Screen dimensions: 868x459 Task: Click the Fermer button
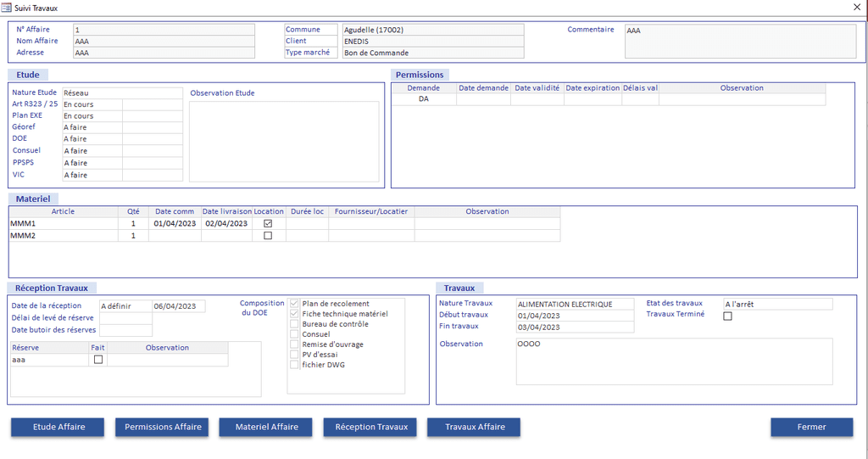(811, 427)
